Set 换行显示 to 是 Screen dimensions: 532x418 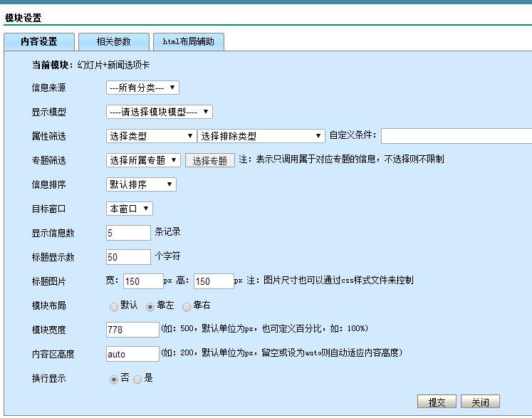[x=137, y=380]
